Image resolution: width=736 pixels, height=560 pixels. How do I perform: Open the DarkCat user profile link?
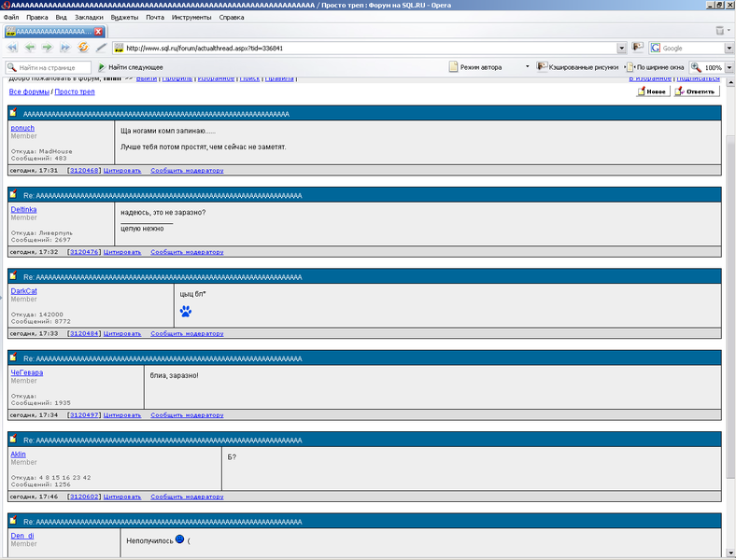click(23, 291)
